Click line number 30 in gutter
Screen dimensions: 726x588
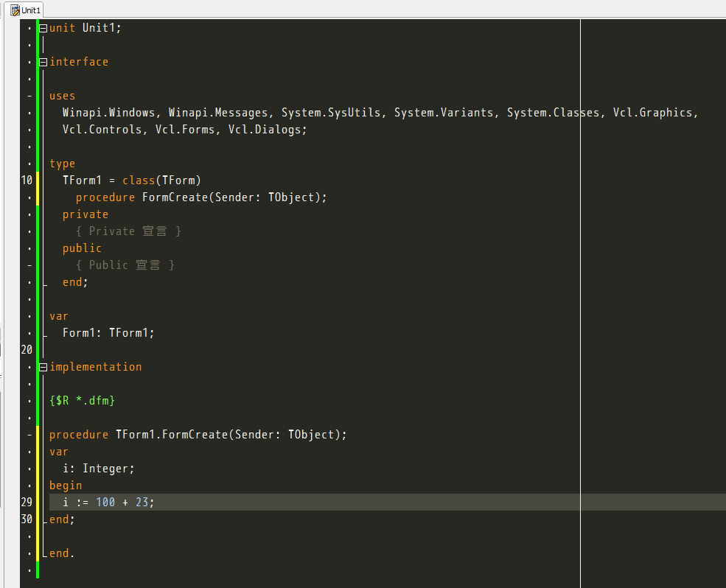tap(27, 519)
